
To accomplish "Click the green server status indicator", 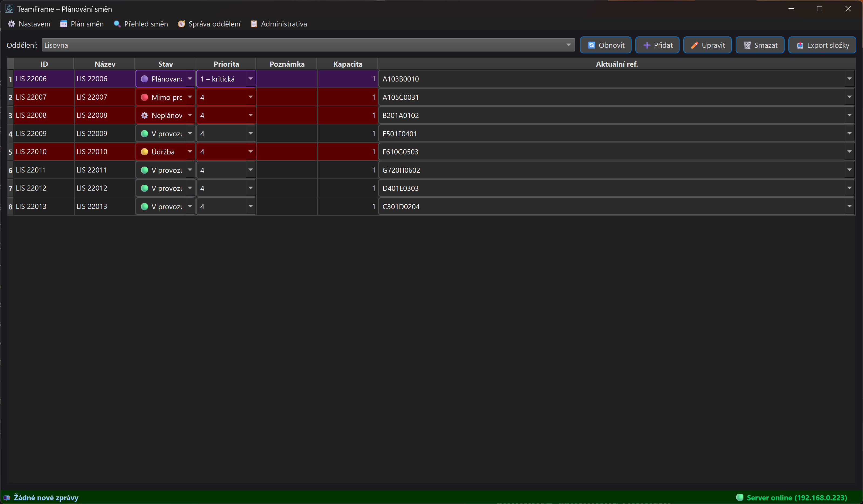I will tap(739, 497).
